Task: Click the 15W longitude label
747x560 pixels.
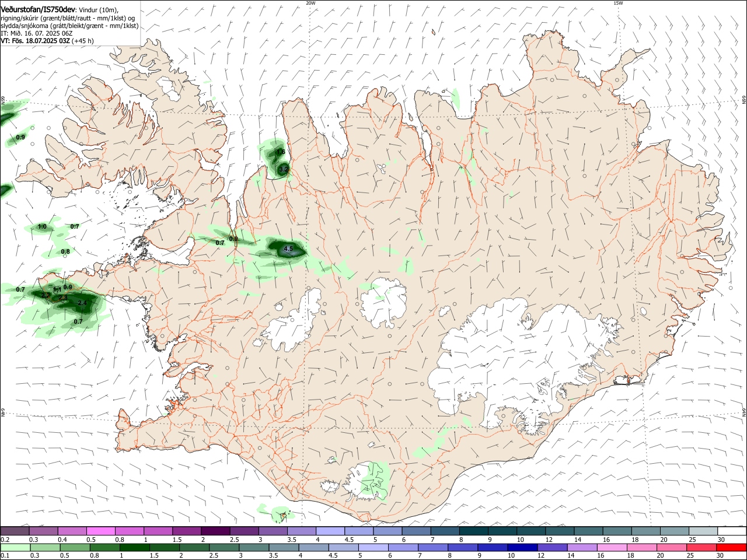Action: tap(618, 3)
